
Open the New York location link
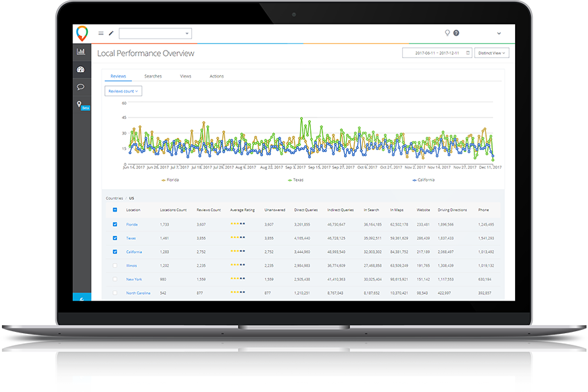pos(134,279)
